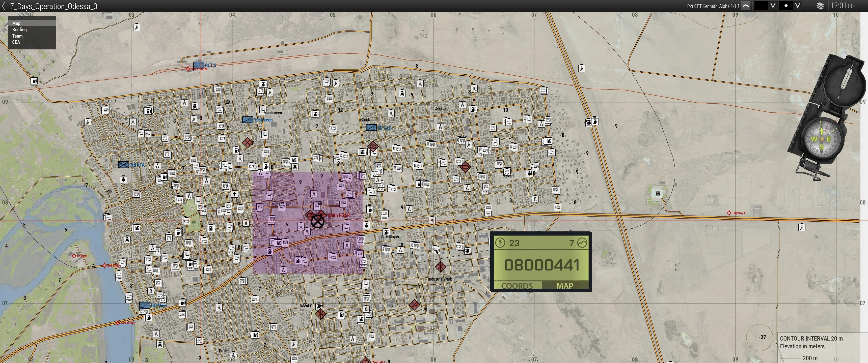868x363 pixels.
Task: Click the player rank chevron icon
Action: click(746, 6)
